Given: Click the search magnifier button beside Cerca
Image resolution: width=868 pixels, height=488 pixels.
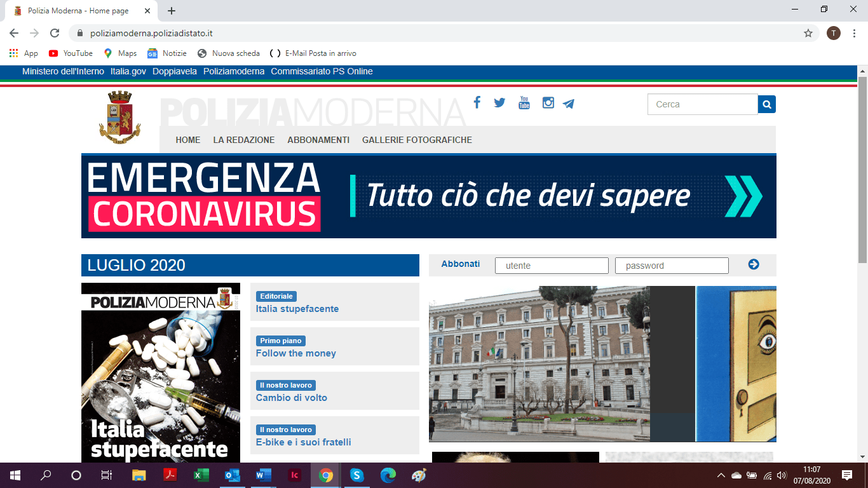Looking at the screenshot, I should pos(767,104).
